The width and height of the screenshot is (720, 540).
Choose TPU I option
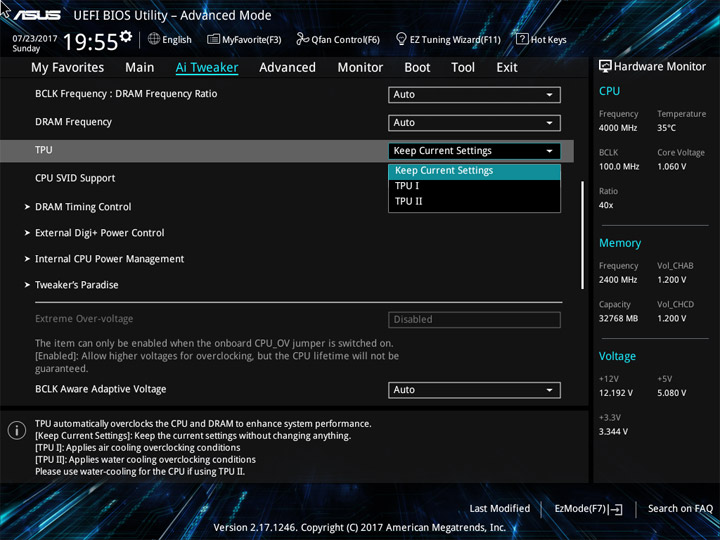(474, 186)
